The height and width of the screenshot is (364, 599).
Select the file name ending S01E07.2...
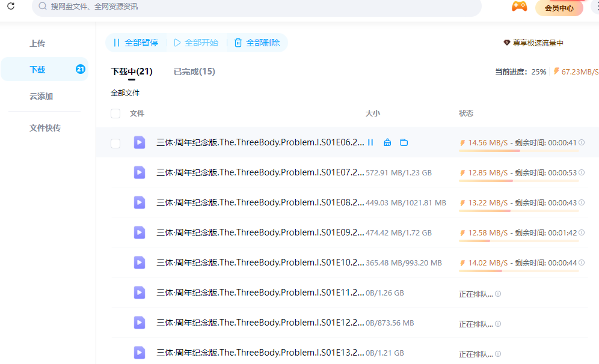[x=260, y=172]
